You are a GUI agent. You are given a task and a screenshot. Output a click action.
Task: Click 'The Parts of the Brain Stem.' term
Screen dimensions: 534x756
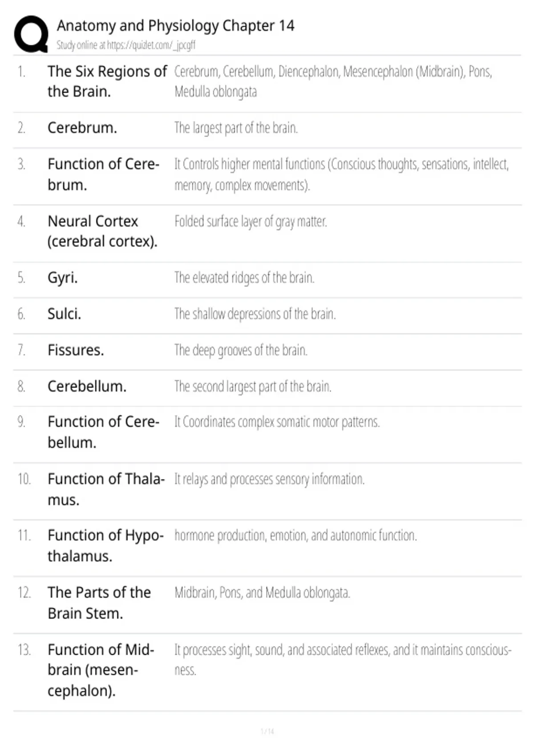pyautogui.click(x=99, y=603)
